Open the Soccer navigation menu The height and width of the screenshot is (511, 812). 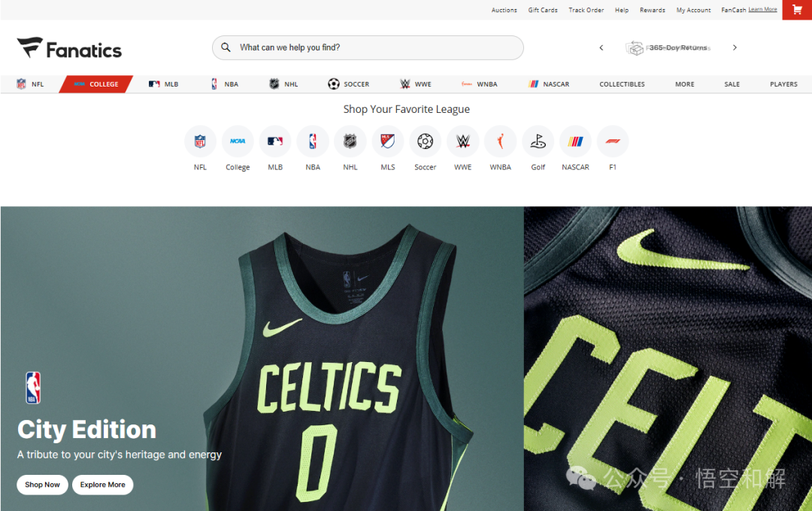349,84
